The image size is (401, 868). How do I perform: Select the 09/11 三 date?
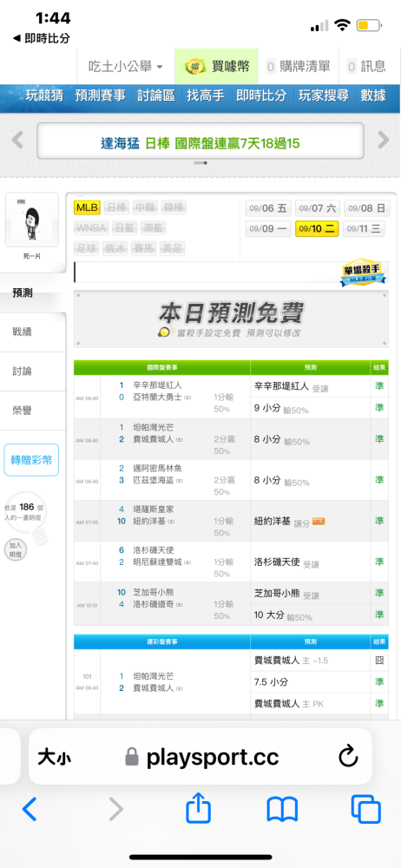(x=365, y=228)
